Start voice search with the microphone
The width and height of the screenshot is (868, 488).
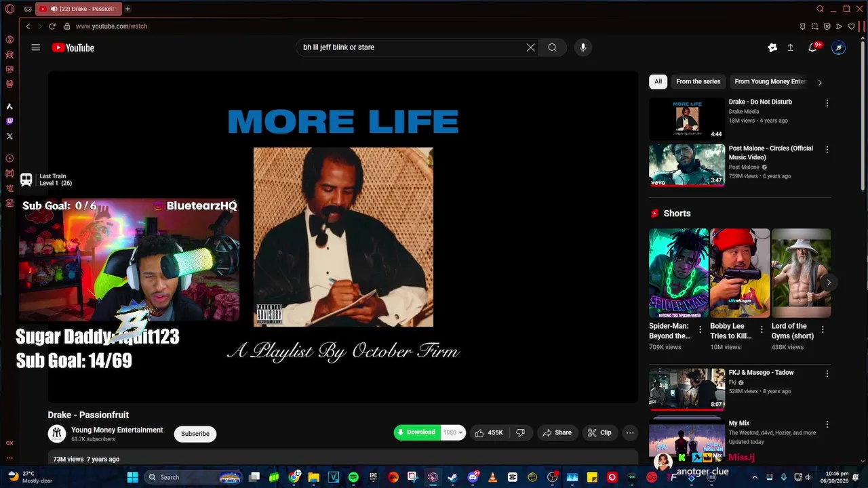pyautogui.click(x=583, y=47)
